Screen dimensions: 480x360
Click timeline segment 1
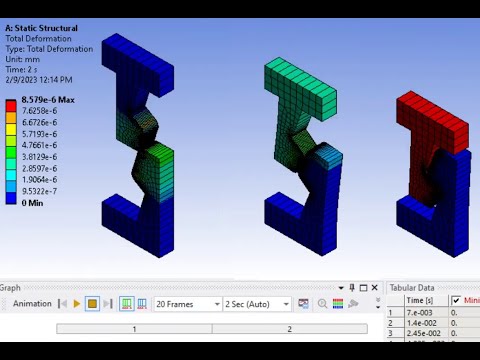point(134,329)
